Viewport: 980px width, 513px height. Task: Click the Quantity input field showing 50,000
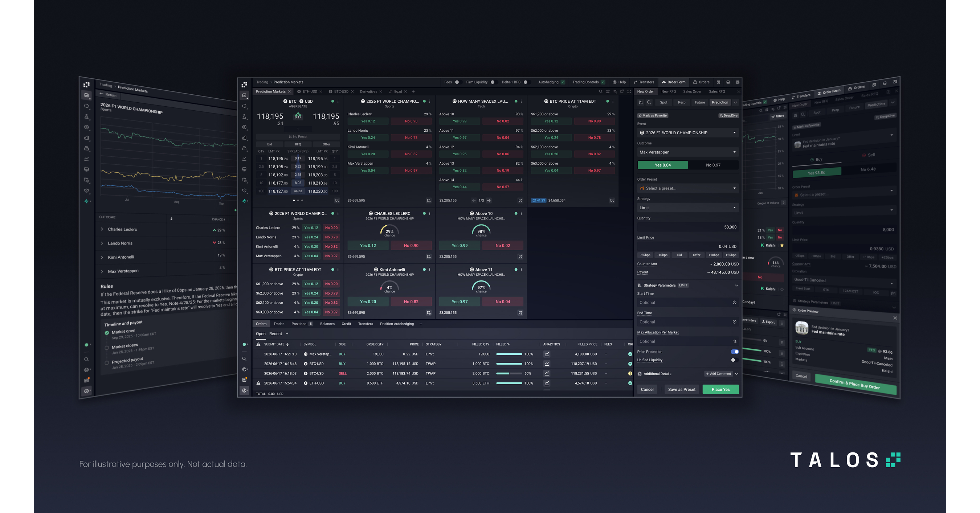[x=688, y=227]
